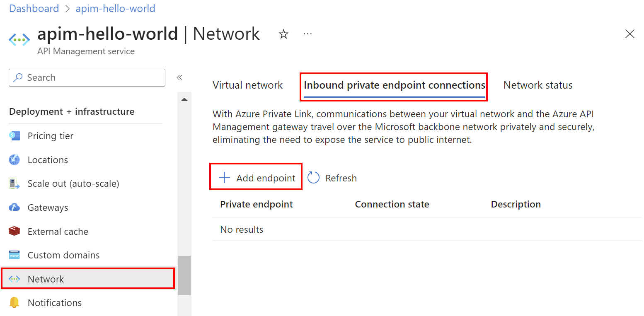Select the Network sidebar item

click(46, 279)
